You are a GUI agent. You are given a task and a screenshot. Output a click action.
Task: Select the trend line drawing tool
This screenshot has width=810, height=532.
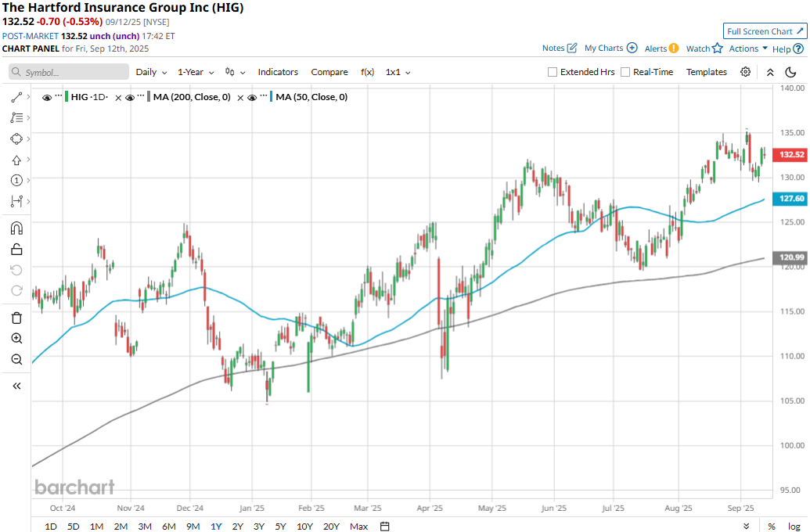(x=16, y=97)
